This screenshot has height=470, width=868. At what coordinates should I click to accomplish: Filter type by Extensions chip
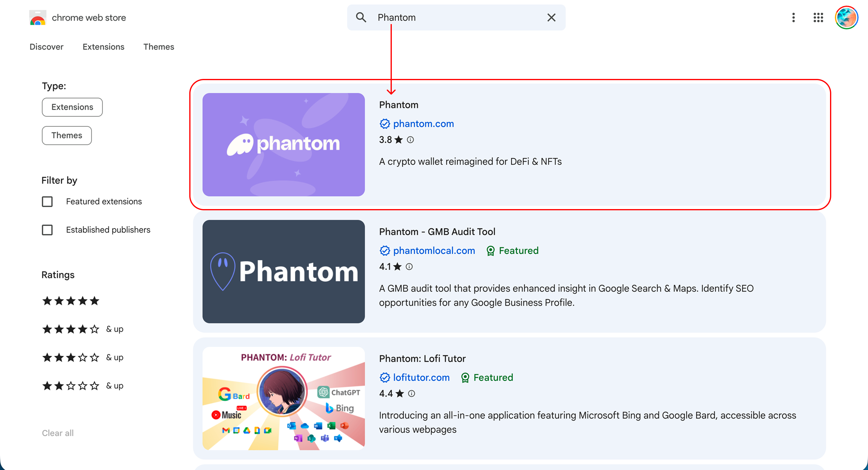(x=72, y=107)
